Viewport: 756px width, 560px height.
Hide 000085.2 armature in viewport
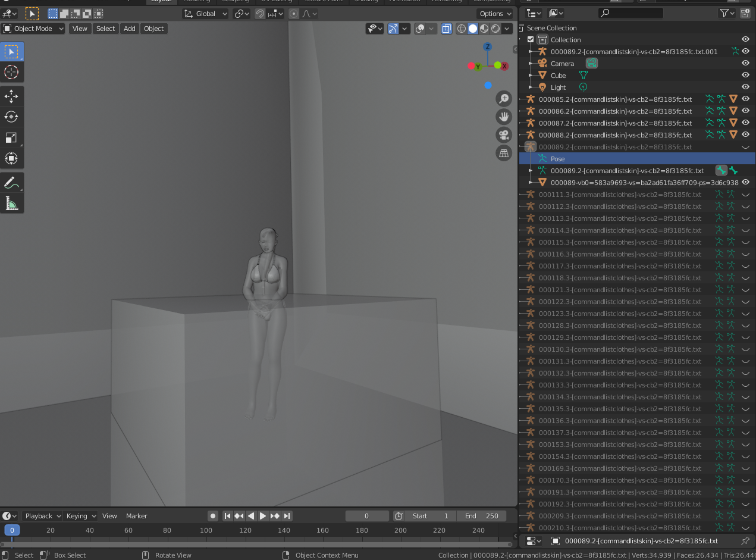point(745,99)
